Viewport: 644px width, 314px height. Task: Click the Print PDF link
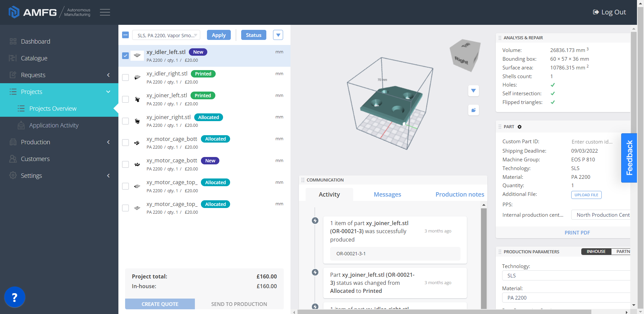pyautogui.click(x=577, y=232)
